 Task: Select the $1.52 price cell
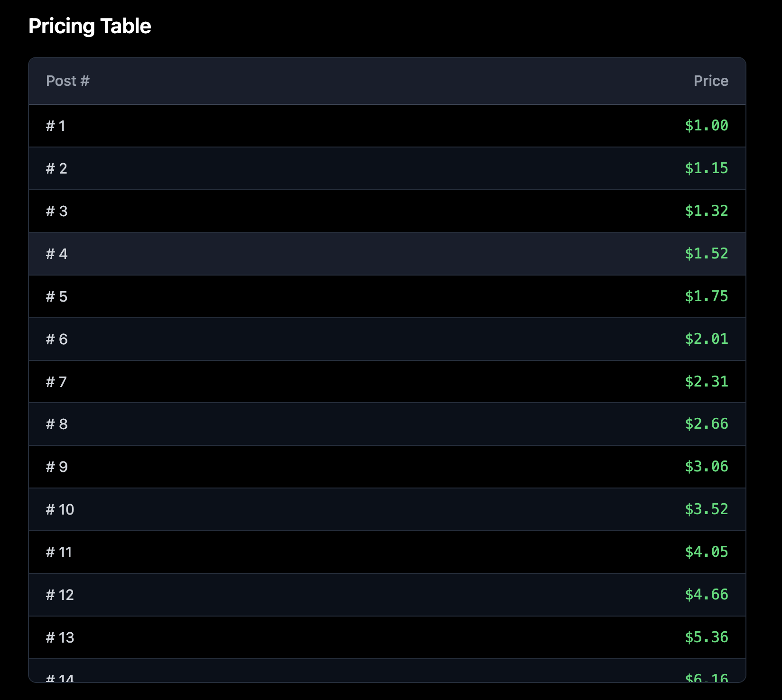(x=707, y=254)
